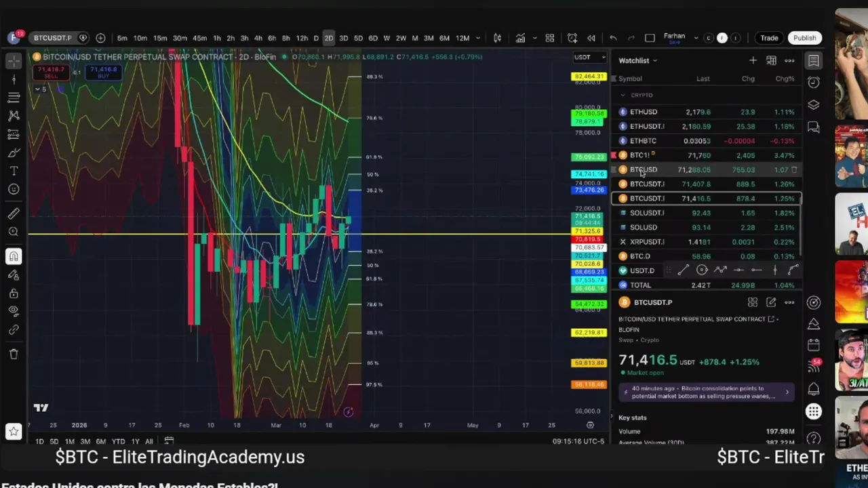Open Chats icon in right sidebar
The height and width of the screenshot is (488, 868).
click(x=814, y=127)
